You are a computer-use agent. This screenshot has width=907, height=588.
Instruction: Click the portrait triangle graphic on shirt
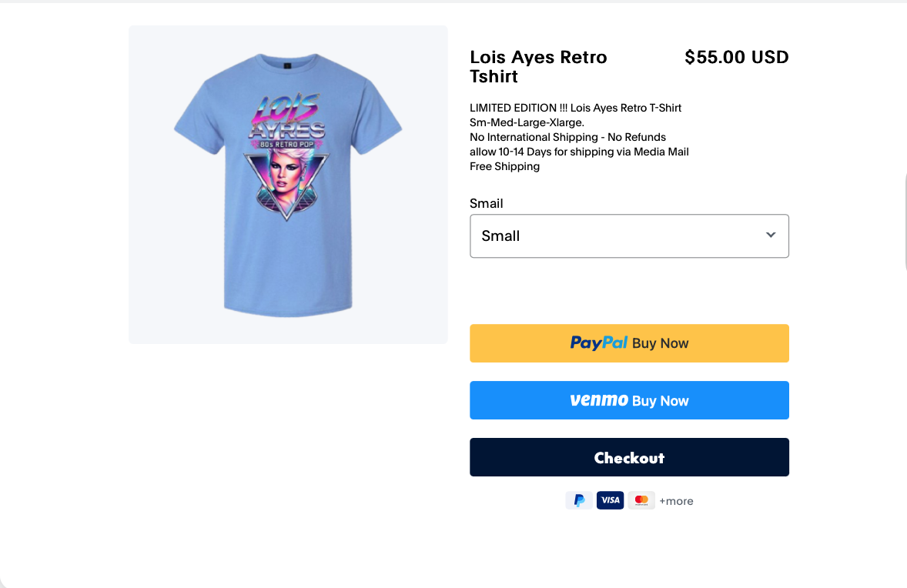tap(286, 185)
